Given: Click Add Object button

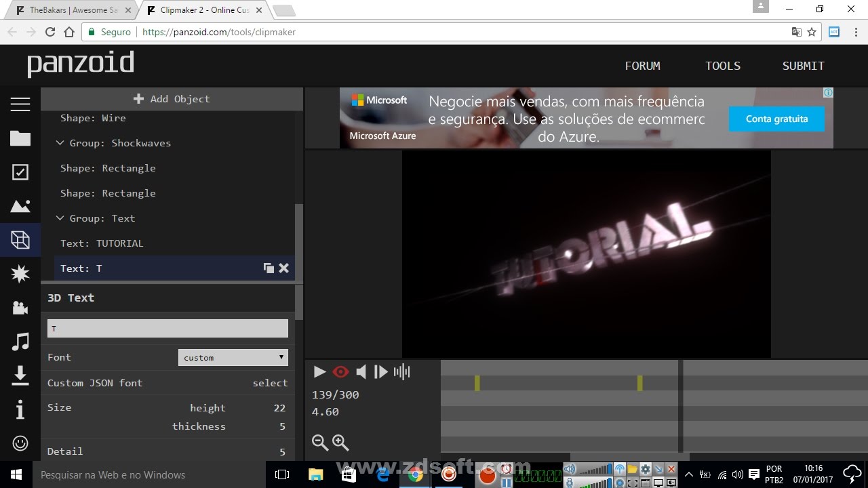Looking at the screenshot, I should click(172, 99).
